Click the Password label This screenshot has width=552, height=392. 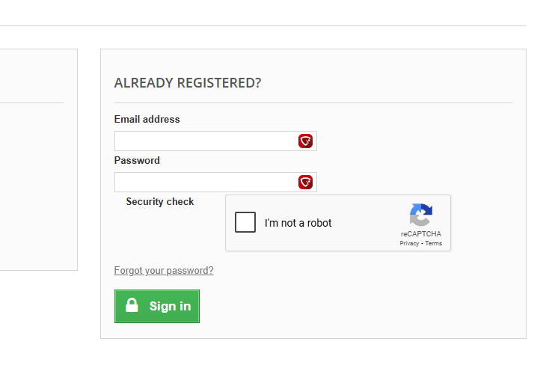pos(137,161)
